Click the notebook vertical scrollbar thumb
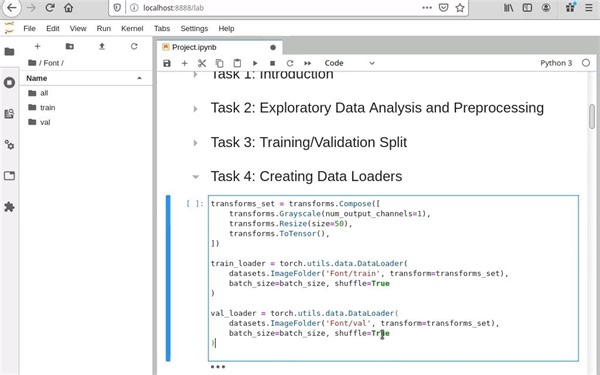600x375 pixels. [592, 116]
